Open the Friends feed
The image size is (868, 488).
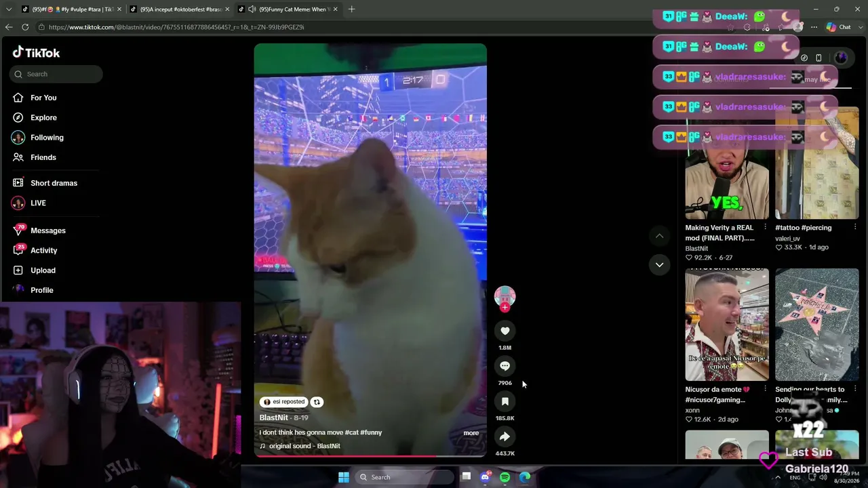43,157
